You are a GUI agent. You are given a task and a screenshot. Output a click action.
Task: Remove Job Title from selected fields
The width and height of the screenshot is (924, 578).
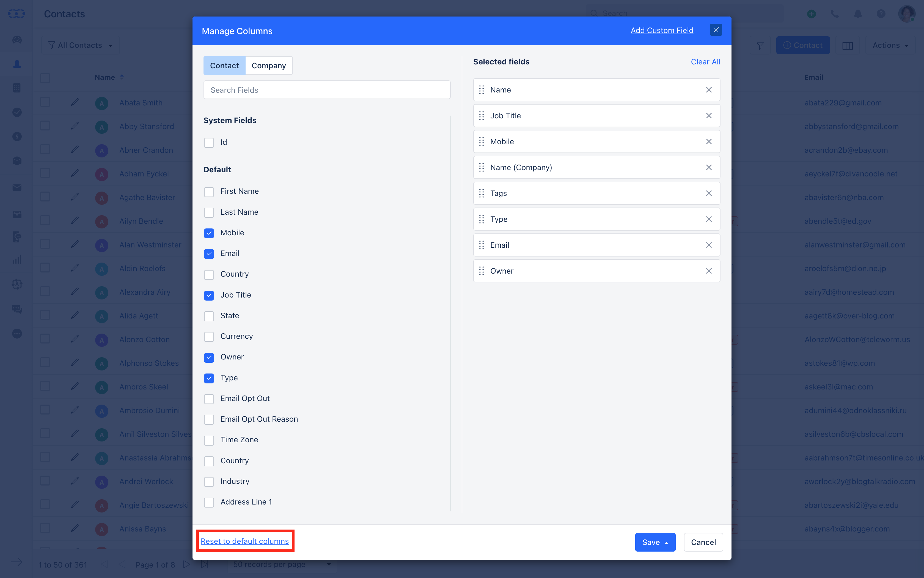click(709, 116)
